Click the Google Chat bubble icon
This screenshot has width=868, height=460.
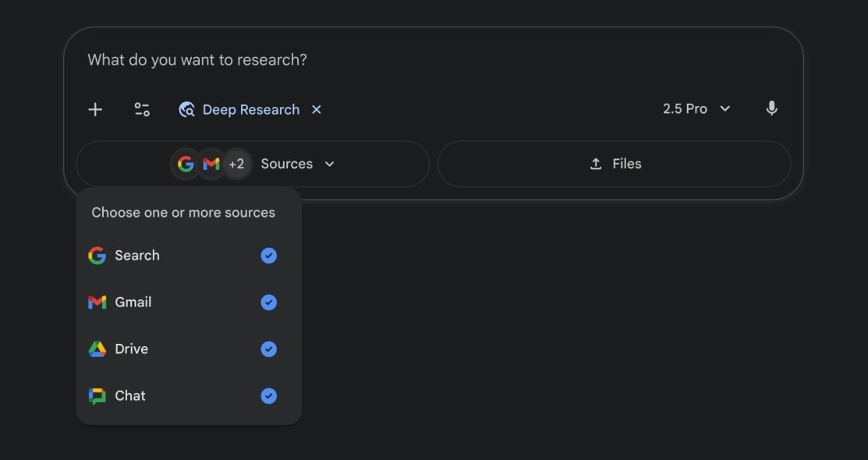[97, 396]
